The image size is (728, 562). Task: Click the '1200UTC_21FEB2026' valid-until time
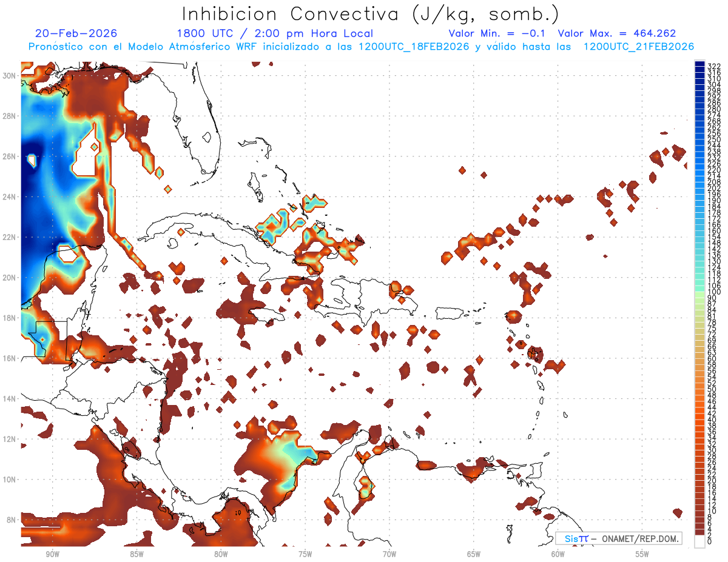point(639,47)
